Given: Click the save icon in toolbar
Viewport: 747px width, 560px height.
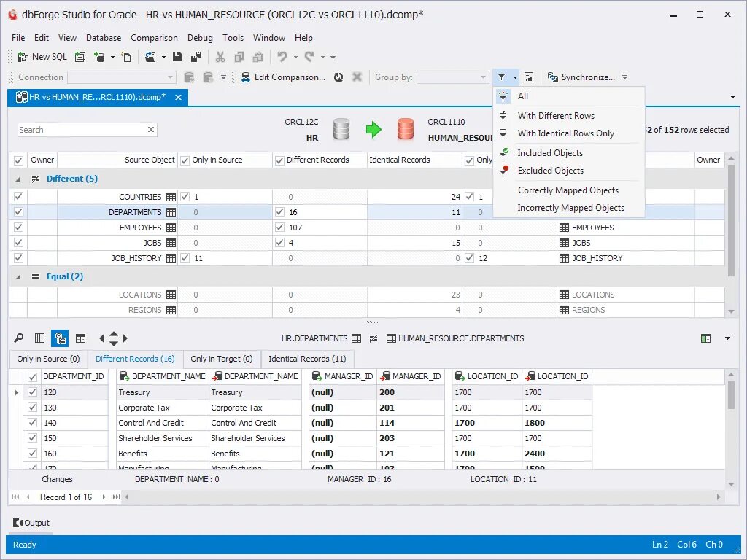Looking at the screenshot, I should (x=177, y=57).
